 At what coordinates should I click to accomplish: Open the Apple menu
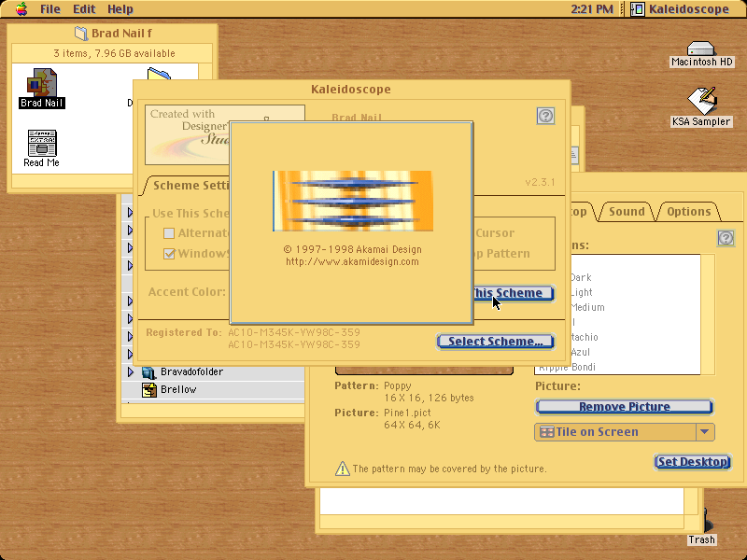[21, 9]
